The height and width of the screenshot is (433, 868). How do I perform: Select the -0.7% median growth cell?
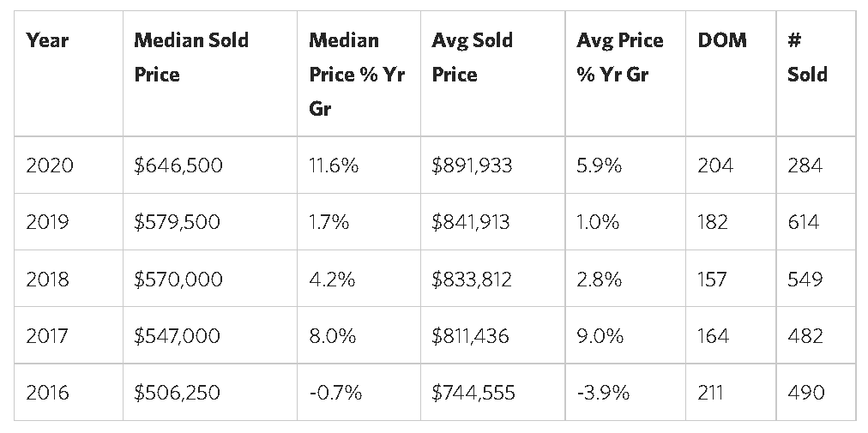click(335, 393)
